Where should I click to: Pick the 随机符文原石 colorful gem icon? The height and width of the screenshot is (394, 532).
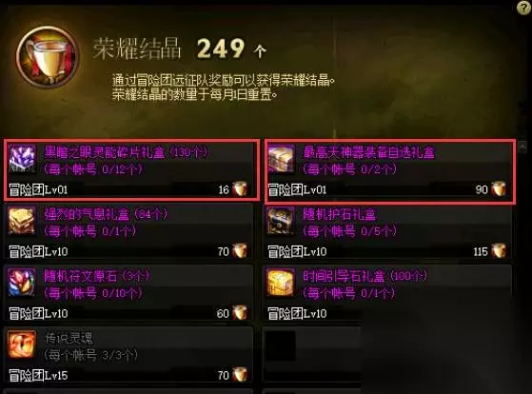point(22,283)
